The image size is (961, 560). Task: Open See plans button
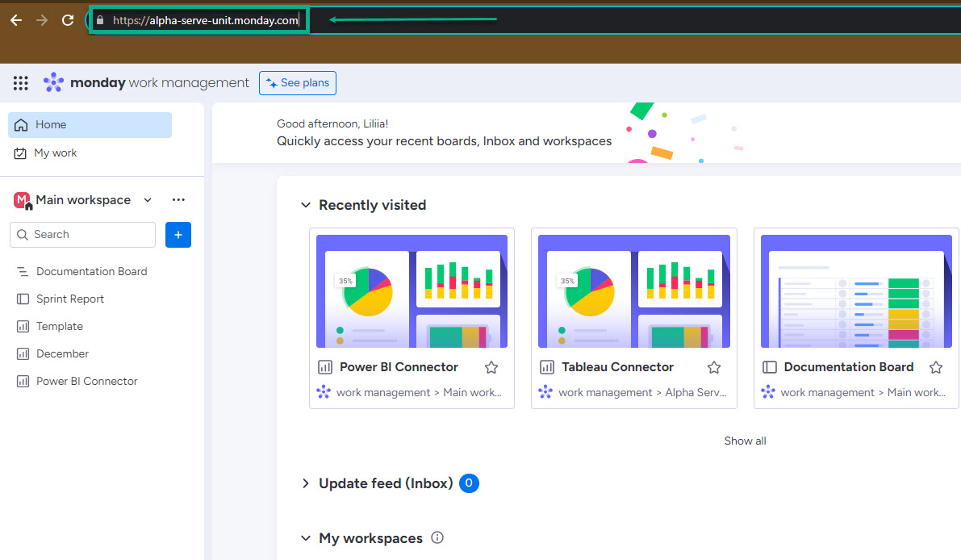click(x=297, y=83)
